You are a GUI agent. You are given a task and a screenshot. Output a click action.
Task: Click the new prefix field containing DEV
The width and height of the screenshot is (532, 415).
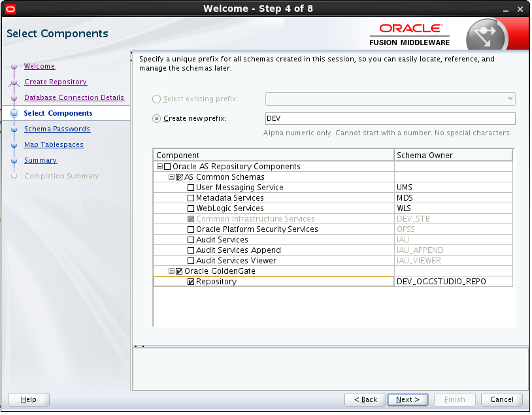pyautogui.click(x=390, y=119)
